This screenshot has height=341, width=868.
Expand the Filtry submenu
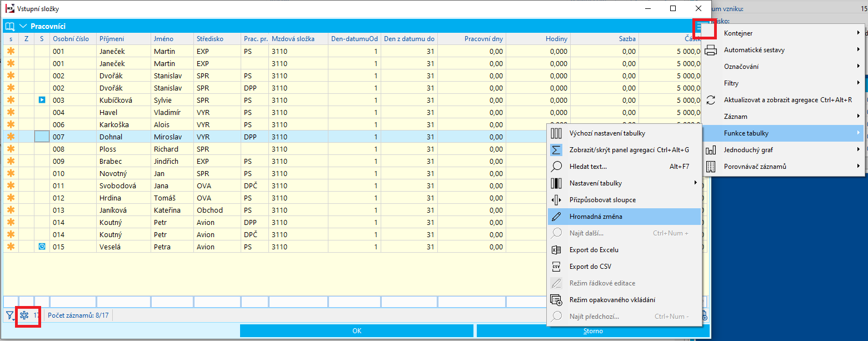point(784,83)
